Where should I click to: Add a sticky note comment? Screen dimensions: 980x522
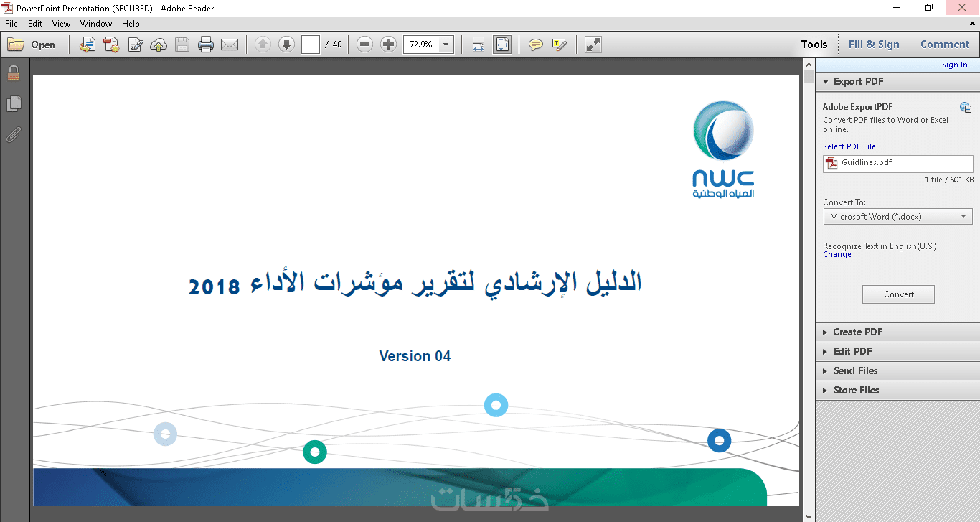535,45
